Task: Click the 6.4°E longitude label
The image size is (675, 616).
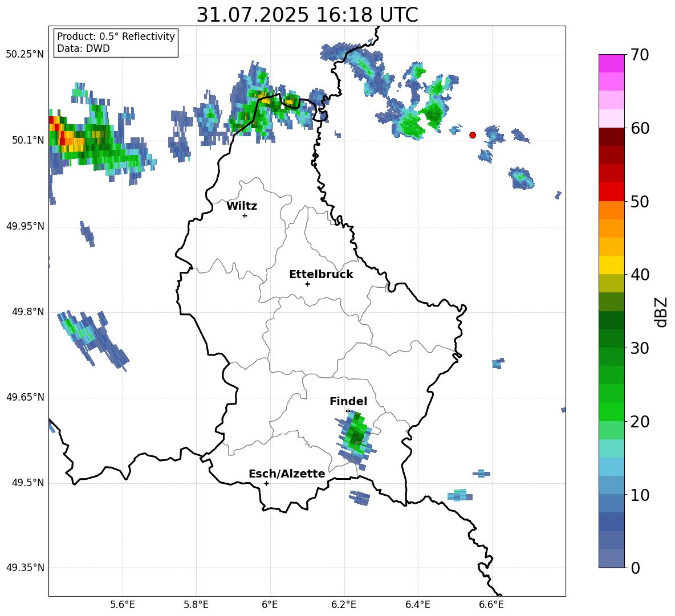Action: pyautogui.click(x=417, y=605)
